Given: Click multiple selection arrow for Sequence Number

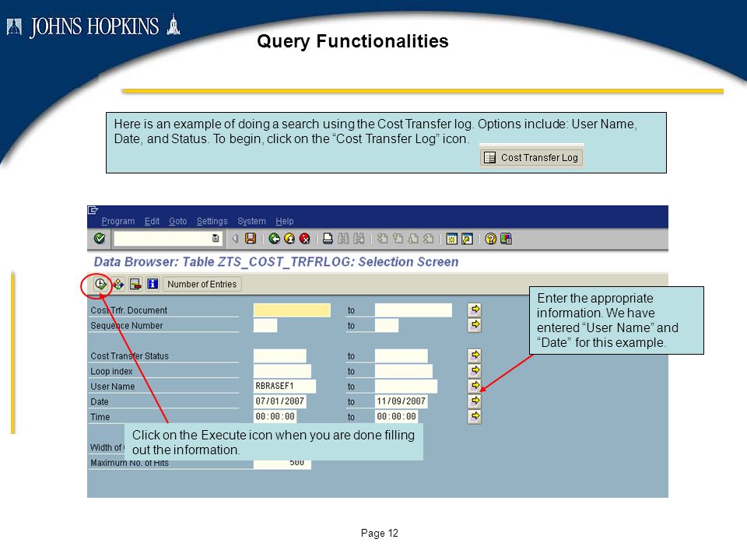Looking at the screenshot, I should pos(475,325).
